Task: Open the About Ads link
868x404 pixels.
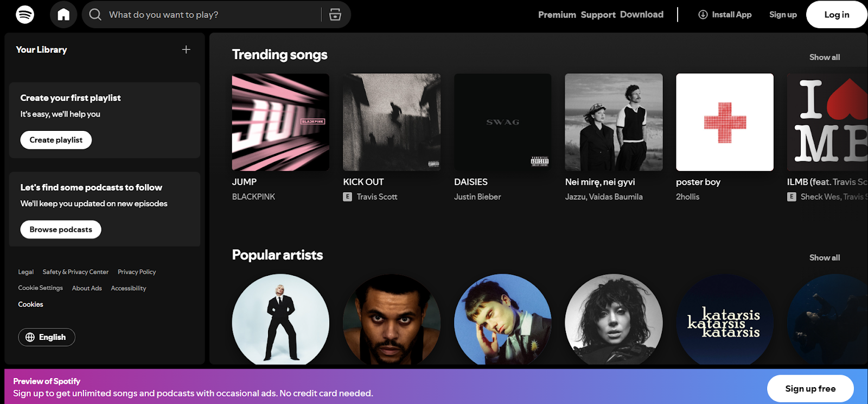Action: click(87, 288)
